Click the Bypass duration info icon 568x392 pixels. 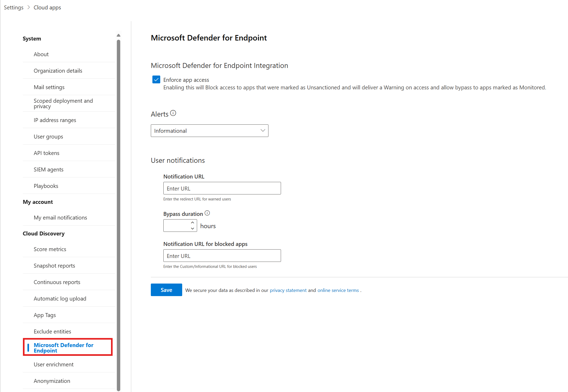[207, 213]
